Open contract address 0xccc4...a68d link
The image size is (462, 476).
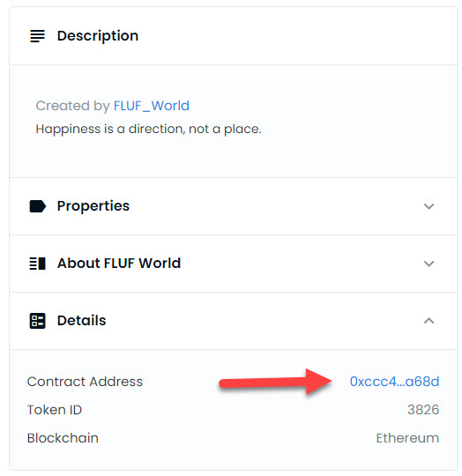point(394,382)
